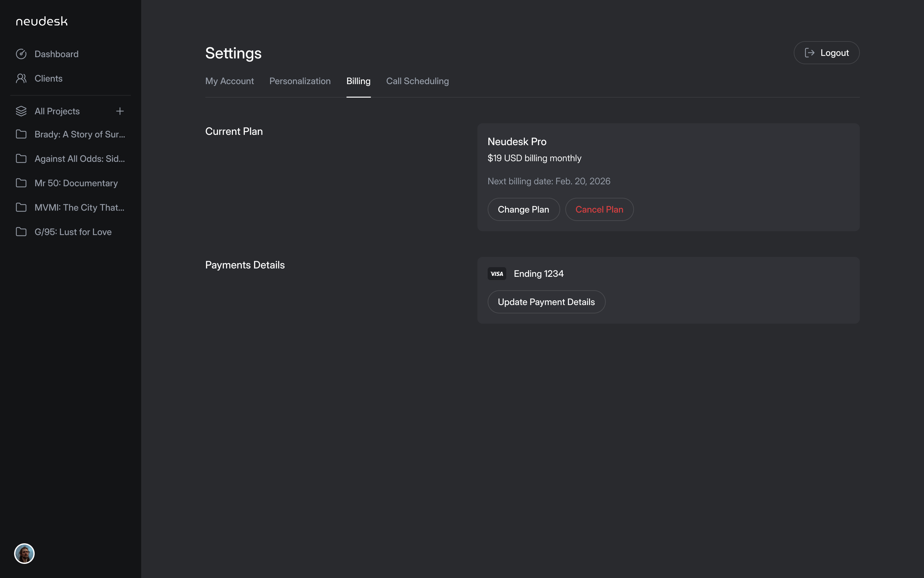Image resolution: width=924 pixels, height=578 pixels.
Task: Click the All Projects layers icon
Action: click(x=21, y=111)
